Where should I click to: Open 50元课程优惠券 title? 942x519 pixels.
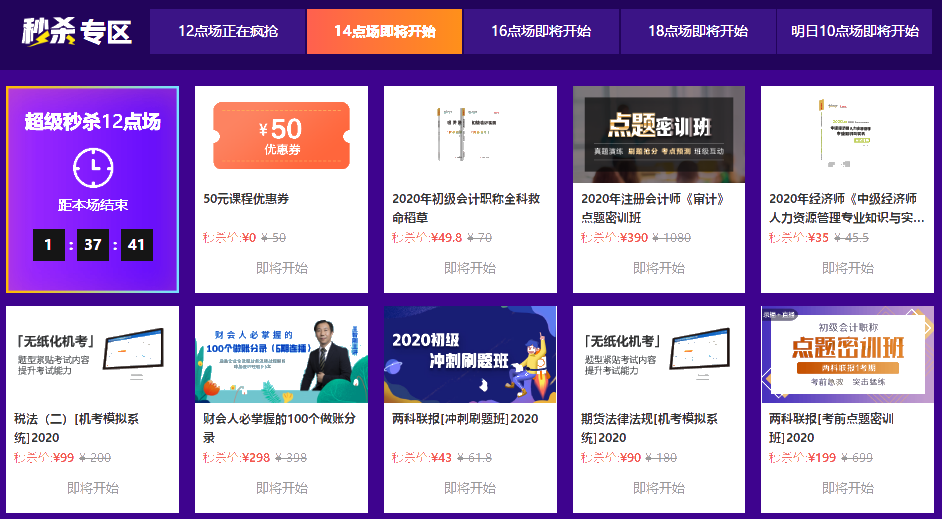point(246,199)
